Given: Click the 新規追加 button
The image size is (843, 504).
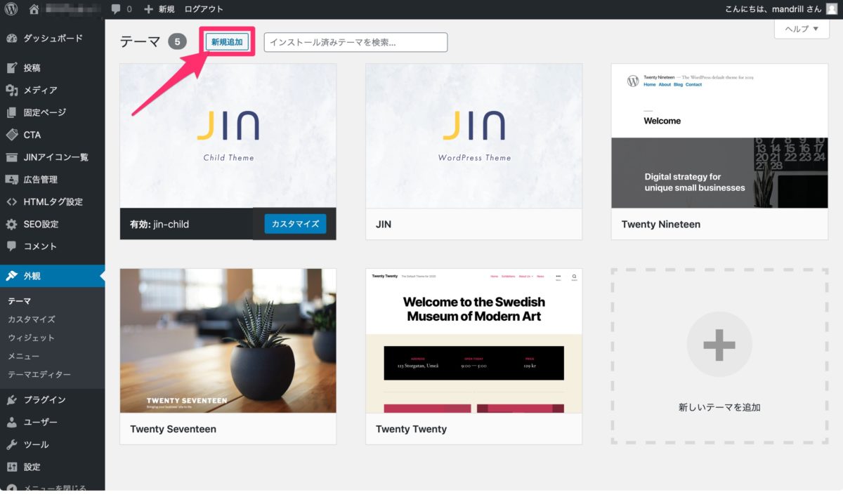Looking at the screenshot, I should coord(227,42).
